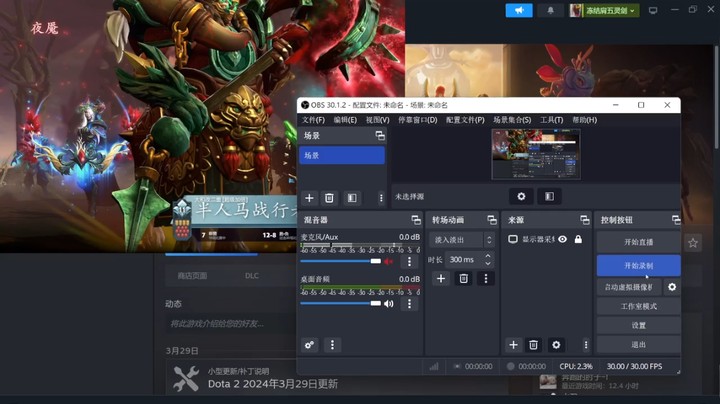Open the Scene Collection (S) menu
This screenshot has height=404, width=720.
(x=512, y=120)
